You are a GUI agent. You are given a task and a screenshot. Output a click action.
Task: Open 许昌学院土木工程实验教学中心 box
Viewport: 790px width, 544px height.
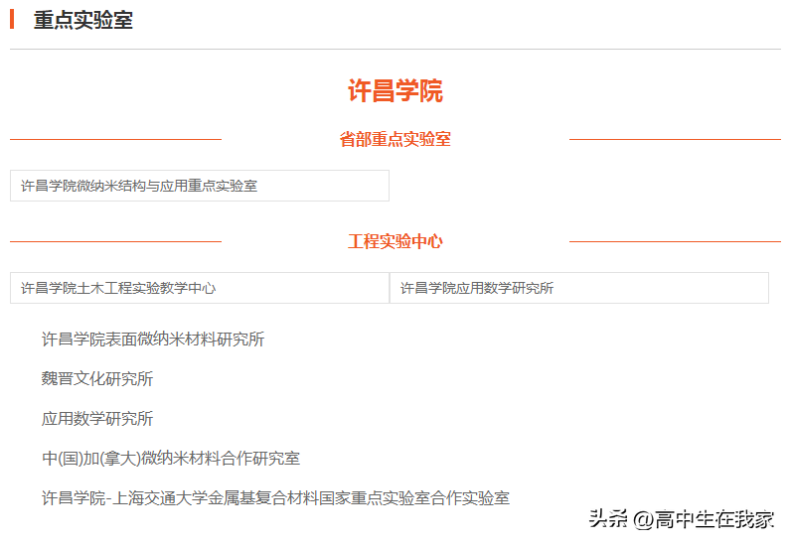point(200,288)
